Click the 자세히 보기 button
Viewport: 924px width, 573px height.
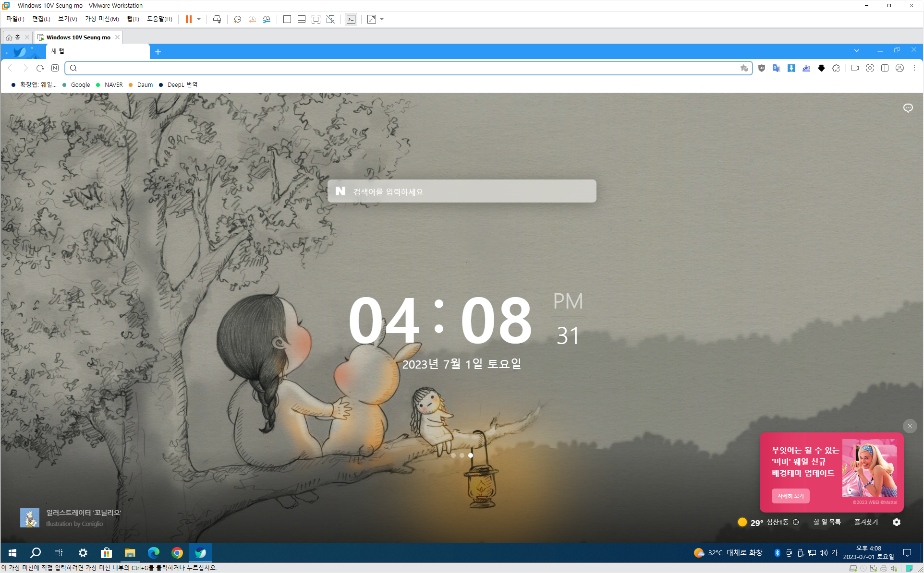(x=790, y=496)
